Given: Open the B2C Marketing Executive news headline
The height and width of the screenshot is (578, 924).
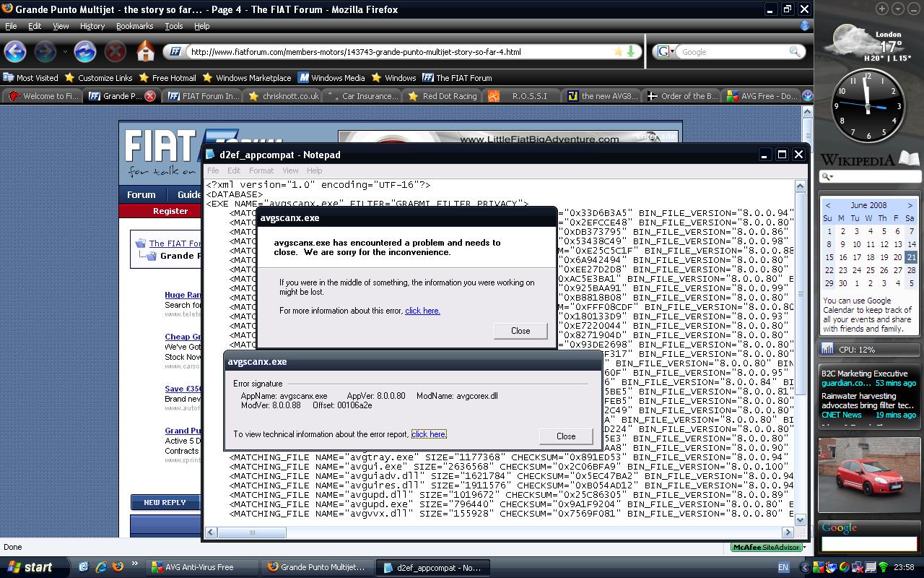Looking at the screenshot, I should [x=864, y=374].
